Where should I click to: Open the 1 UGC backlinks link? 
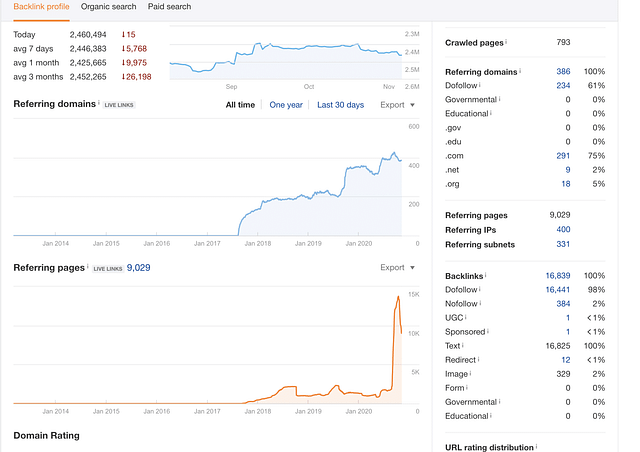[568, 318]
